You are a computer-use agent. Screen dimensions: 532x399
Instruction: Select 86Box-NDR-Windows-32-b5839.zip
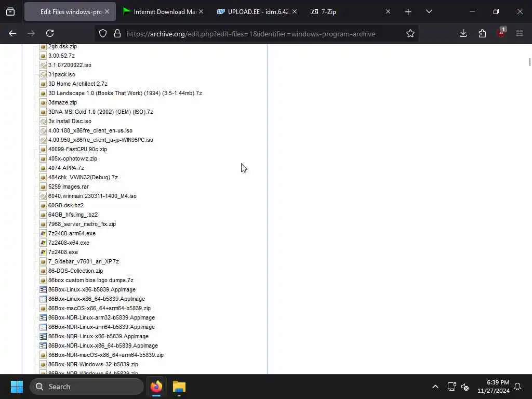tap(93, 364)
